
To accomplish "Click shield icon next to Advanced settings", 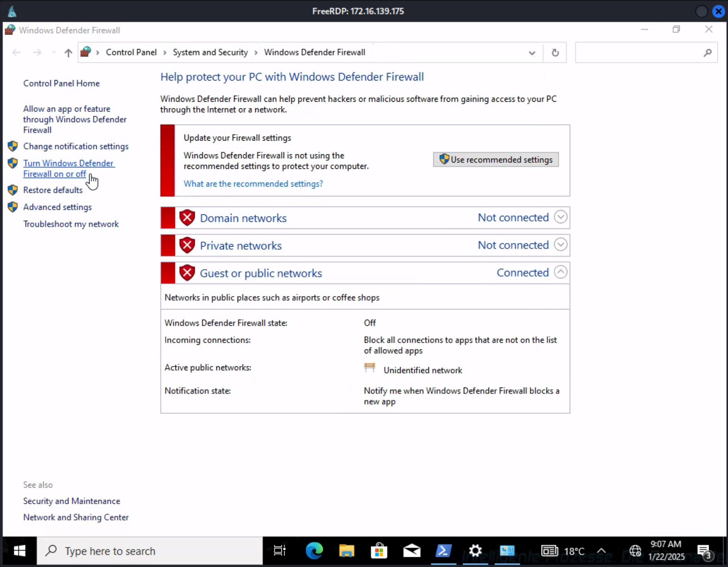I will 13,207.
